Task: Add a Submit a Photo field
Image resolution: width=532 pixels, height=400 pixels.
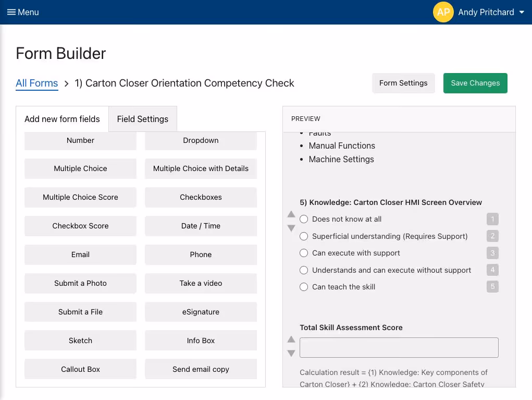Action: (x=80, y=283)
